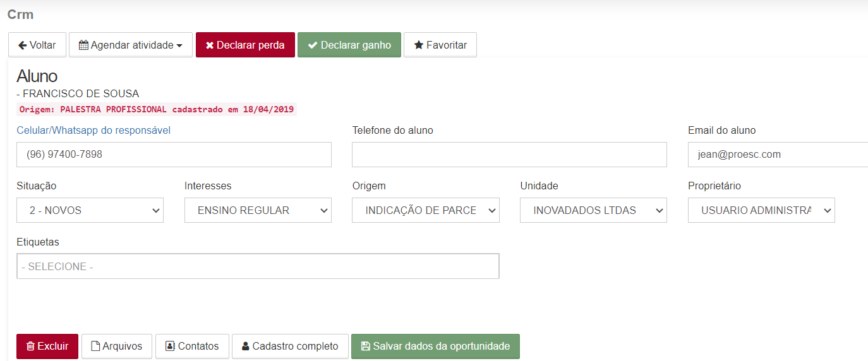
Task: Click the floppy disk icon on Salvar dados
Action: click(366, 346)
